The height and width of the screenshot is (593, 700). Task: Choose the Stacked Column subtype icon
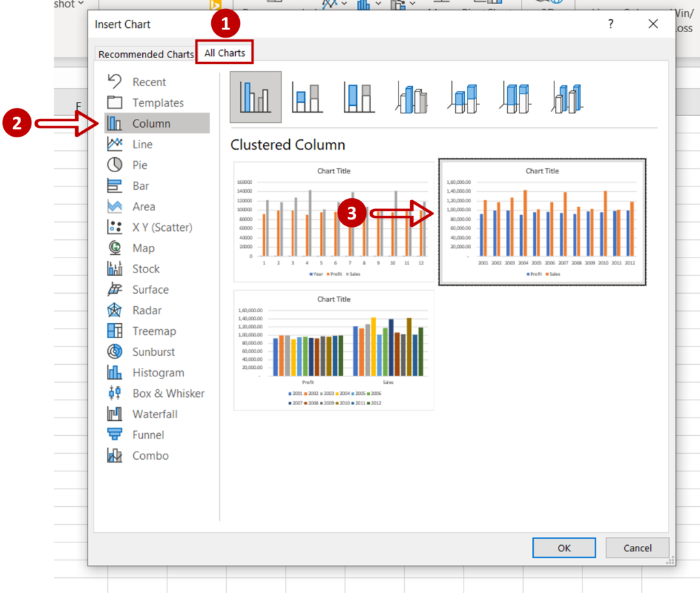click(x=307, y=97)
